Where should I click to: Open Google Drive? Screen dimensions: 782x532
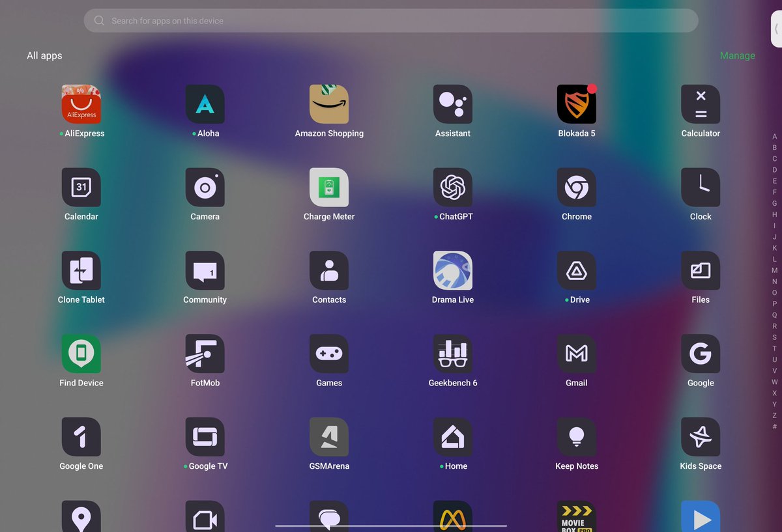(577, 271)
